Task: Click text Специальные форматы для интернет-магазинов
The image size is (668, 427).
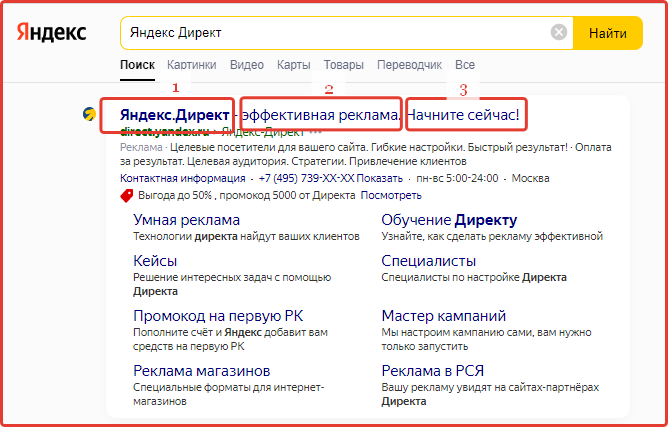Action: click(229, 394)
